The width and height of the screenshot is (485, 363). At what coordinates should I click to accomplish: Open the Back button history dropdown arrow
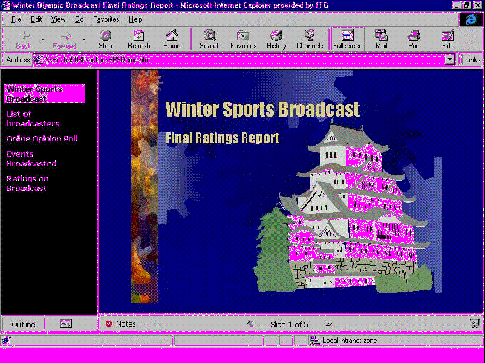pyautogui.click(x=43, y=40)
